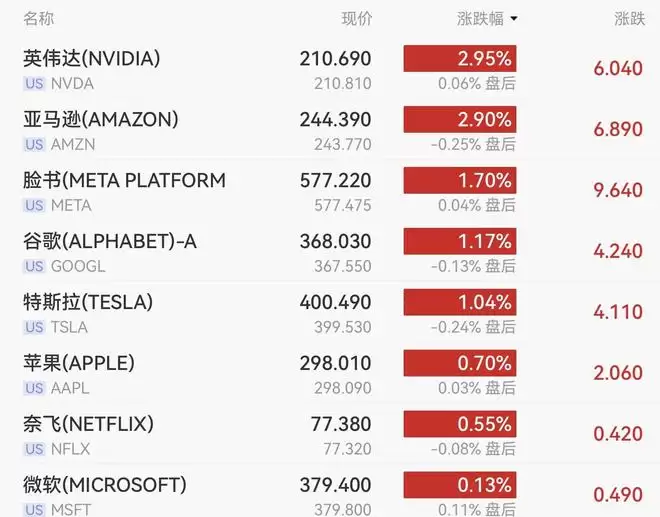Open 奈飞(NETFLIX) stock row
Image resolution: width=660 pixels, height=517 pixels.
coord(330,434)
